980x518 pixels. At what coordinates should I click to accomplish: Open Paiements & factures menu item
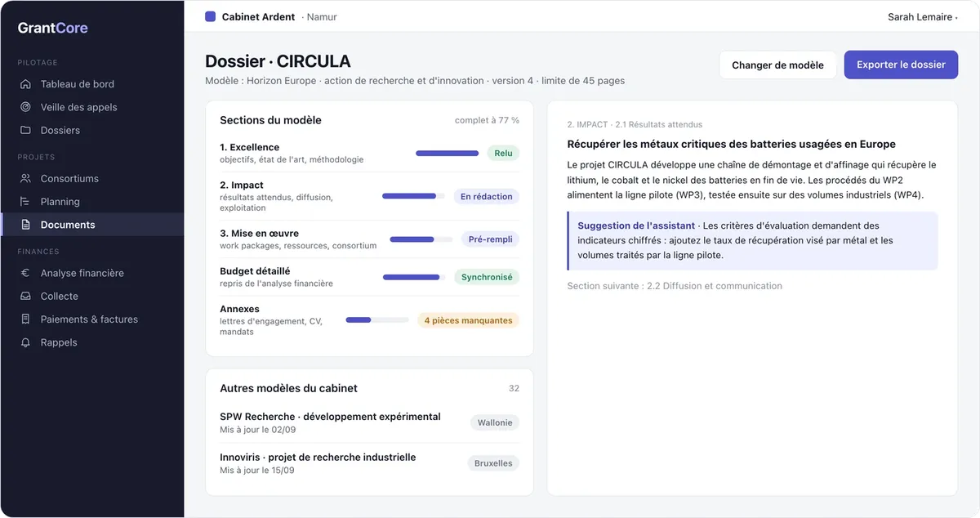[x=91, y=319]
